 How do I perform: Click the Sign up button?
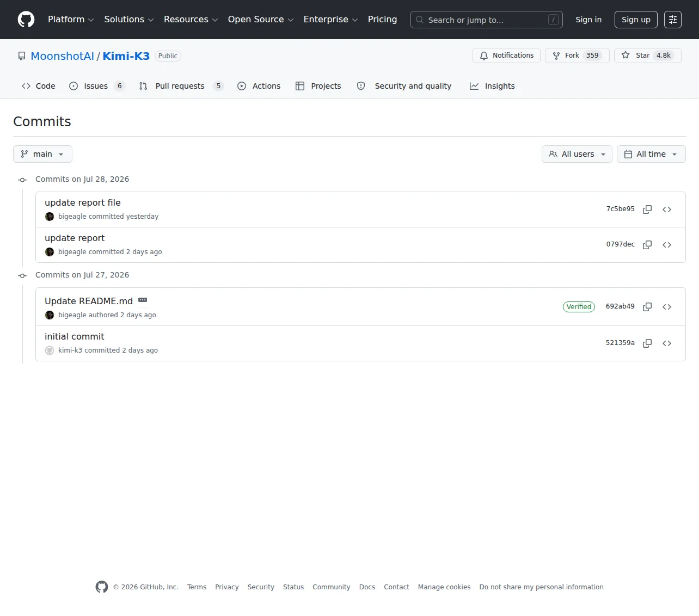pos(636,20)
